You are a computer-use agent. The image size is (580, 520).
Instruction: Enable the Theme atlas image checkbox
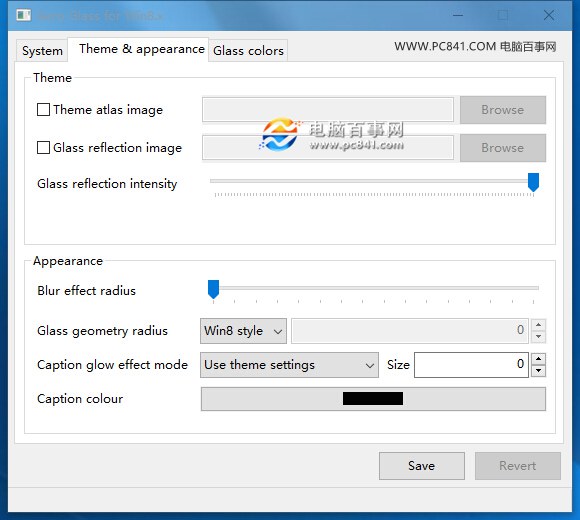43,109
